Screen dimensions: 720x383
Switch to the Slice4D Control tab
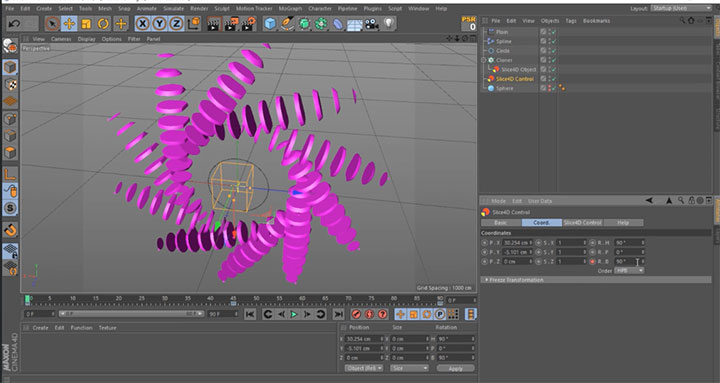[x=583, y=223]
